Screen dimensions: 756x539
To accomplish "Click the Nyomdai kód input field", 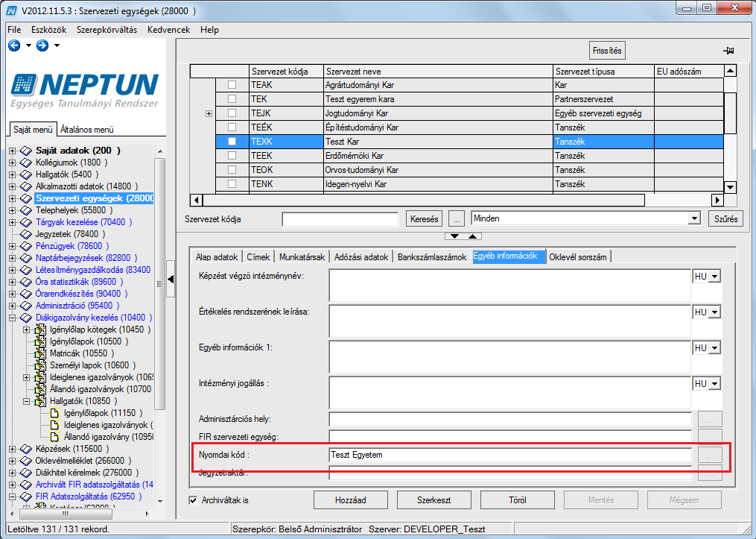I will coord(510,455).
